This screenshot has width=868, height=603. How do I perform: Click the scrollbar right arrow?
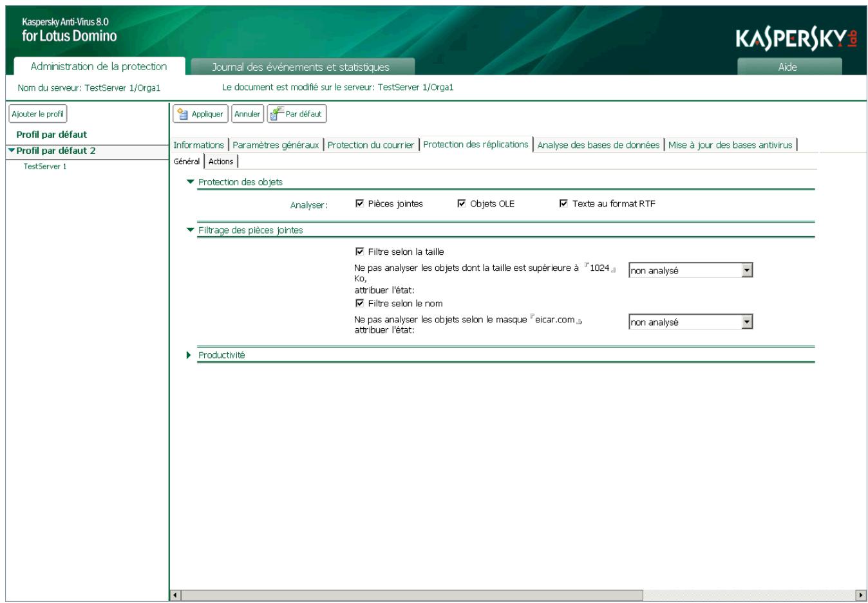coord(861,595)
